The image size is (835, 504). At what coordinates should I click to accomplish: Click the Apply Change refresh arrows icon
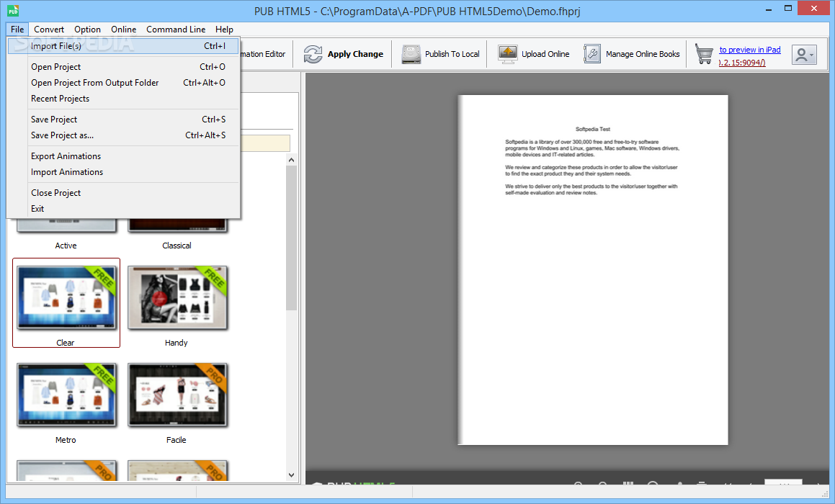(x=313, y=54)
